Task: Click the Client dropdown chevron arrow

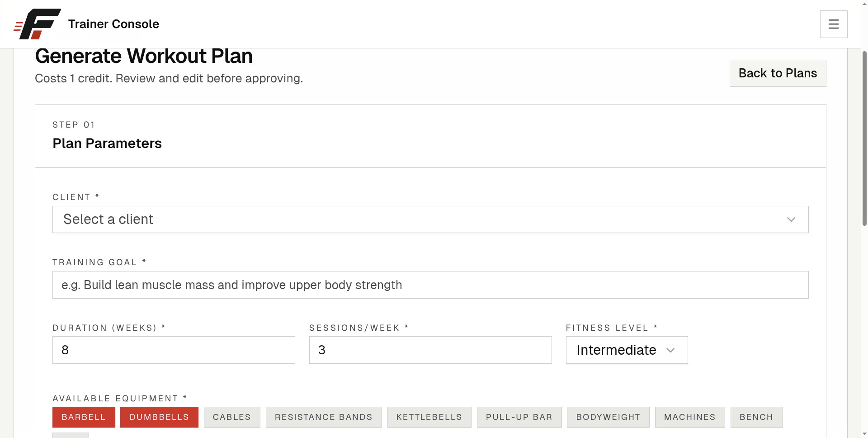Action: [x=791, y=219]
